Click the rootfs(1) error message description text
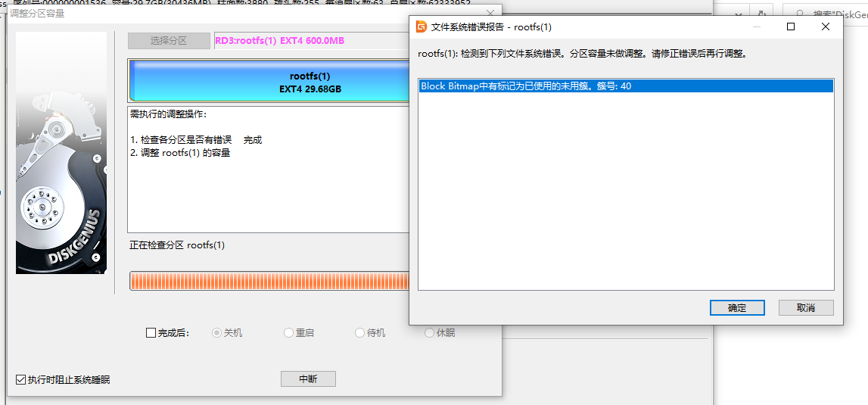 click(x=583, y=55)
